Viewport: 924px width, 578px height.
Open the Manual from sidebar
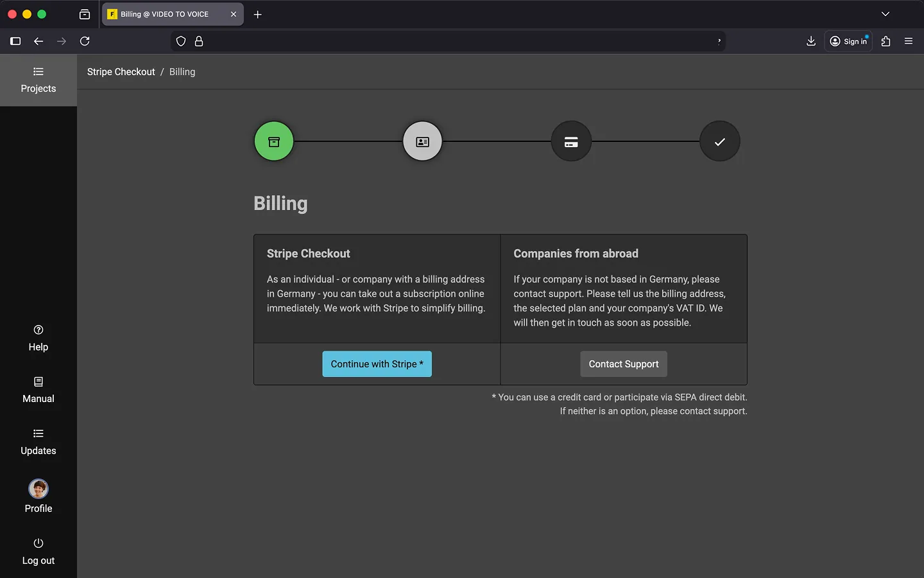pos(38,390)
